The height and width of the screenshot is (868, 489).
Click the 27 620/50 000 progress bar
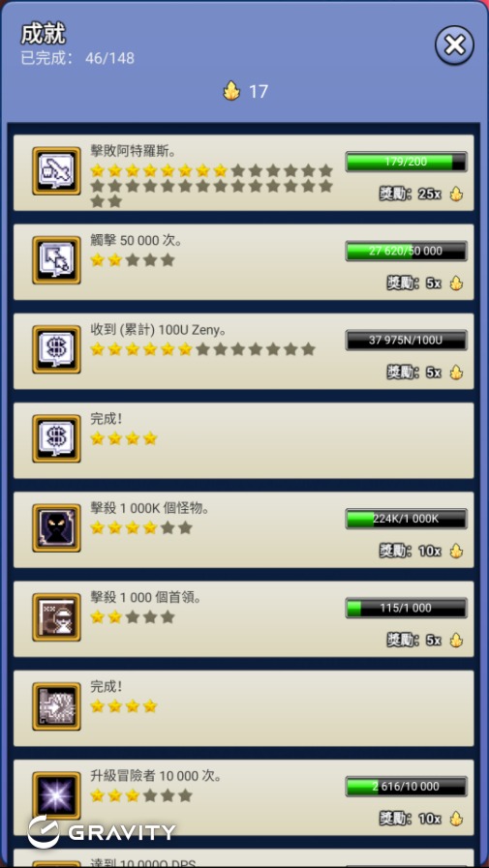(x=406, y=251)
